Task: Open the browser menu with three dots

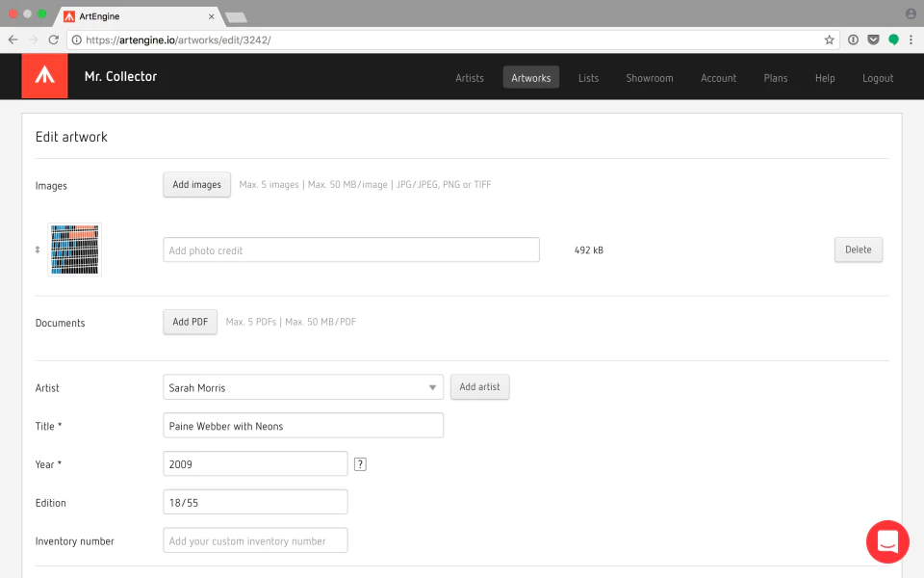Action: click(911, 39)
